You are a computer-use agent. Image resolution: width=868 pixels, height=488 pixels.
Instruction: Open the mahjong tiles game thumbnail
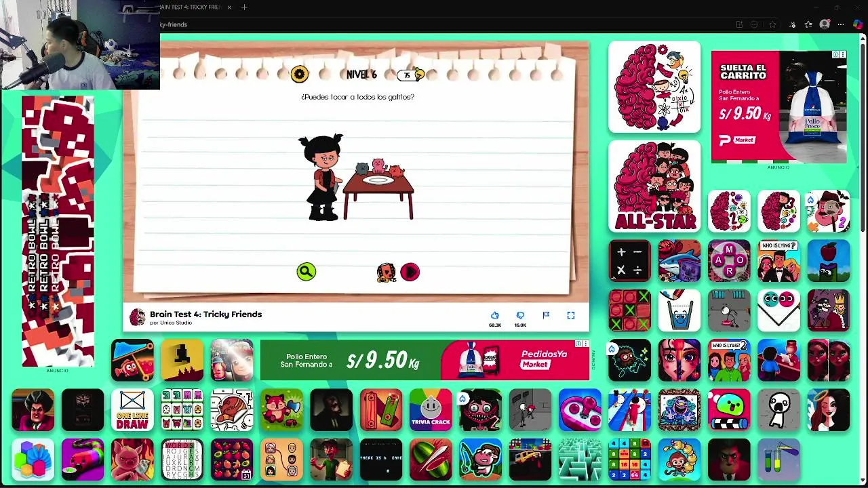(x=182, y=409)
